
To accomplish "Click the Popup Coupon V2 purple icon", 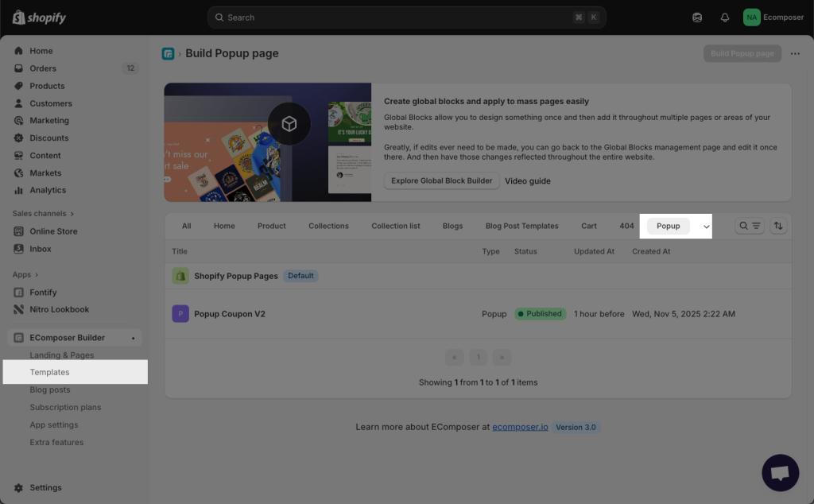I will coord(180,314).
